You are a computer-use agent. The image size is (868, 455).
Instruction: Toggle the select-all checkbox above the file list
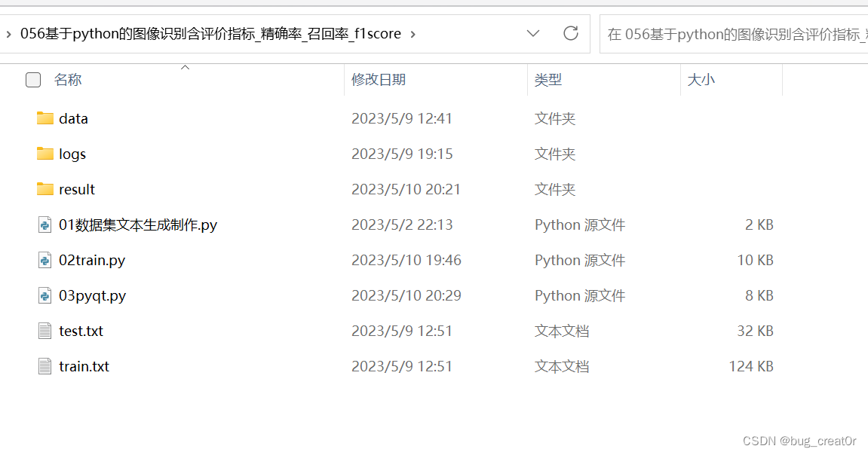(x=33, y=79)
